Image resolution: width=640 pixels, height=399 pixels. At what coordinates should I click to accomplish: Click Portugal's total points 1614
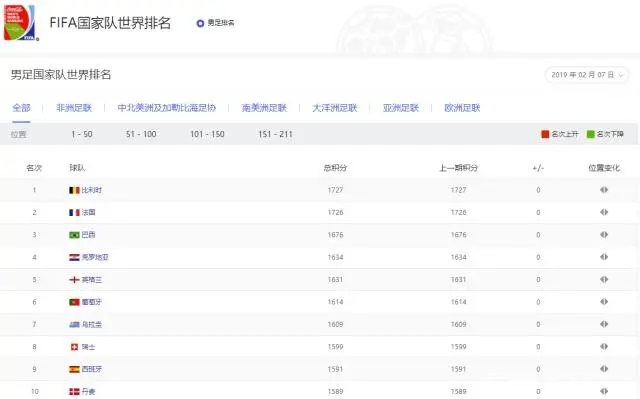coord(335,302)
